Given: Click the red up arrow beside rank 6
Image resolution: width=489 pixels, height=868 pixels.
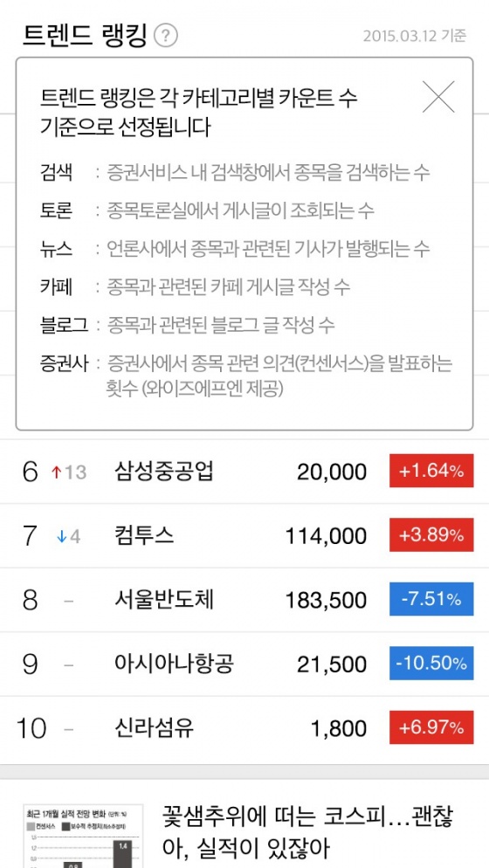Looking at the screenshot, I should [55, 472].
